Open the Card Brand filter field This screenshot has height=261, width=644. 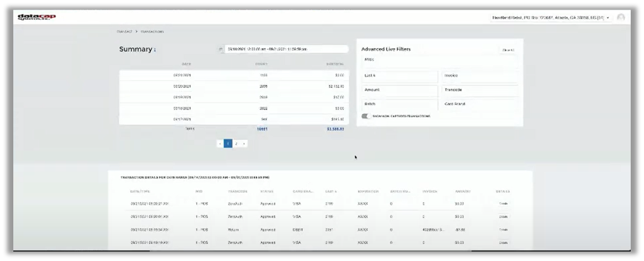pos(479,104)
